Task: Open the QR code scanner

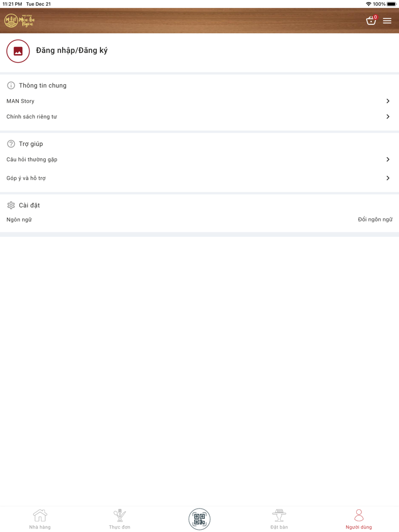Action: click(199, 519)
